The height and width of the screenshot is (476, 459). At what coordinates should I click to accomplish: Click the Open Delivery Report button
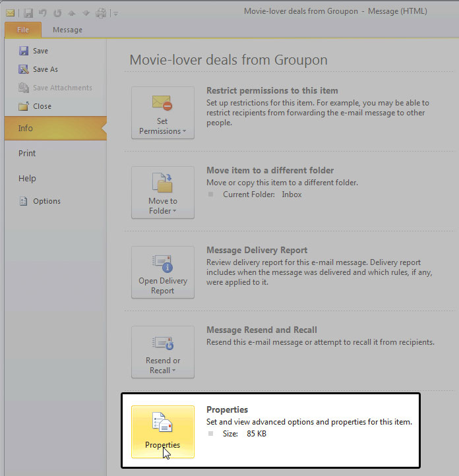pos(163,272)
